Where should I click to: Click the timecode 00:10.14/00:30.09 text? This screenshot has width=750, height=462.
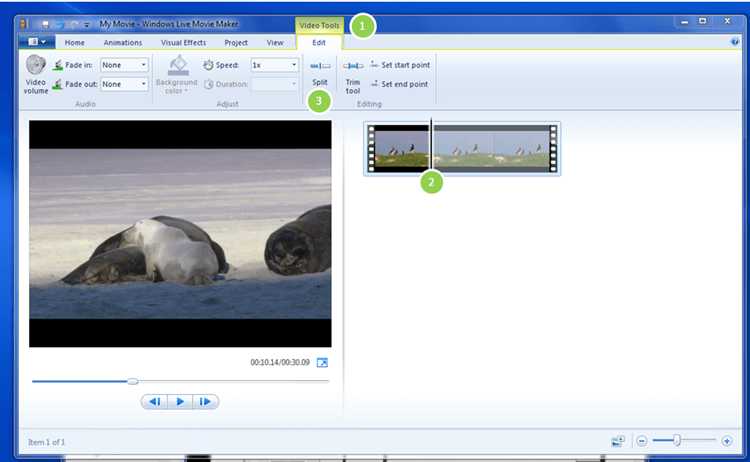coord(280,363)
